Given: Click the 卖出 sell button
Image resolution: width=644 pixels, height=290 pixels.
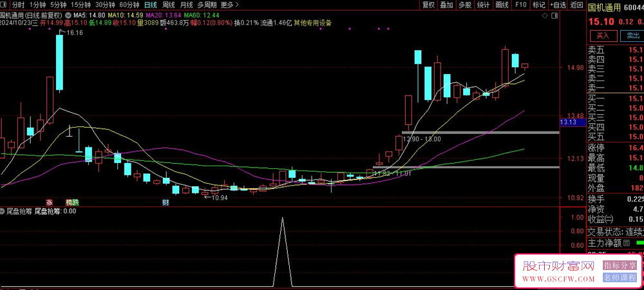Looking at the screenshot, I should pos(633,35).
